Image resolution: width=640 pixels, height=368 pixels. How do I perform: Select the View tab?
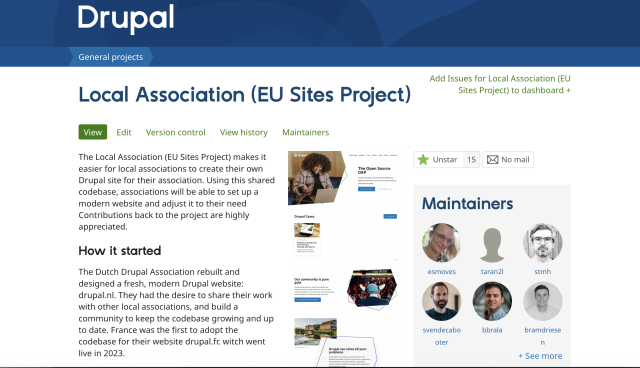click(93, 132)
